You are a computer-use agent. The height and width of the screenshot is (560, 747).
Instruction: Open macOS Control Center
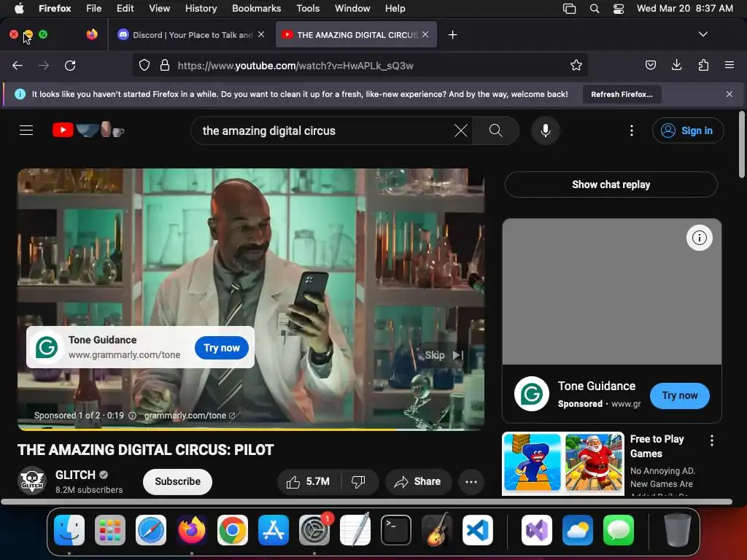pos(619,9)
